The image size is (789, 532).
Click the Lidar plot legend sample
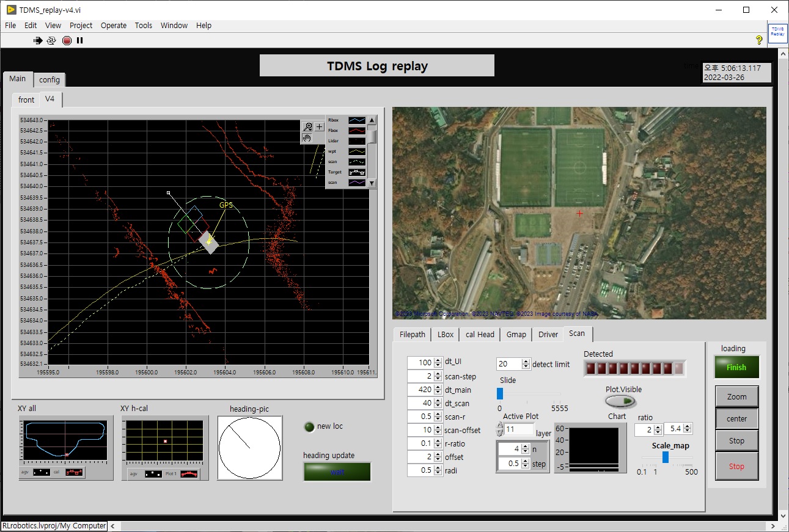356,141
